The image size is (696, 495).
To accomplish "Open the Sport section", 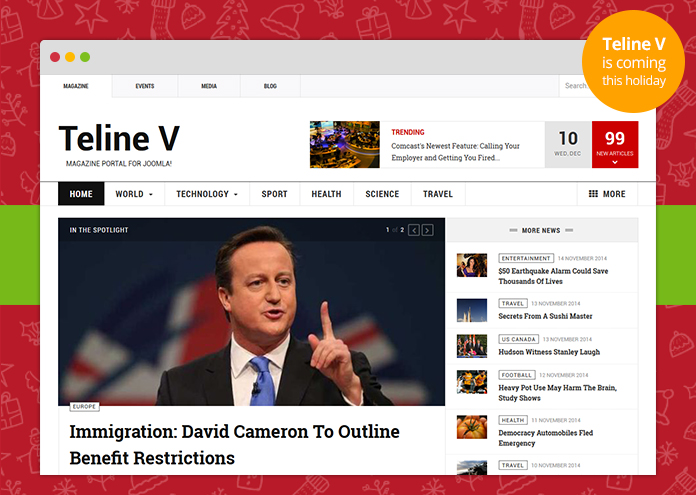I will [274, 194].
